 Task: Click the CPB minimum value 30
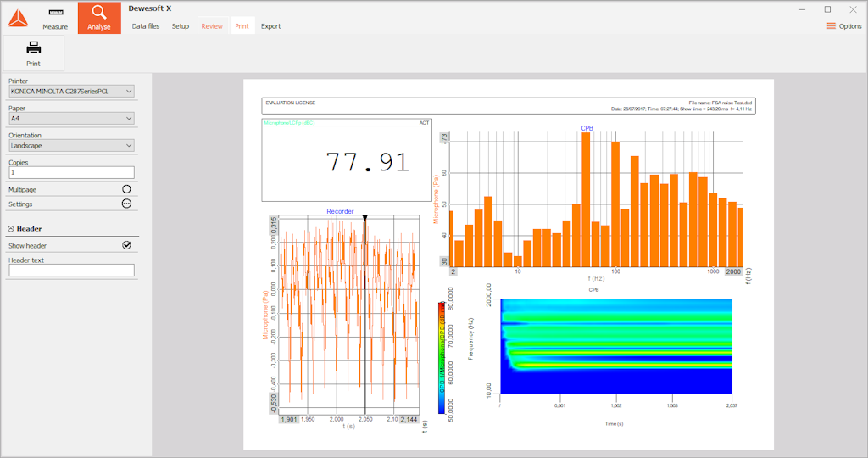[444, 261]
